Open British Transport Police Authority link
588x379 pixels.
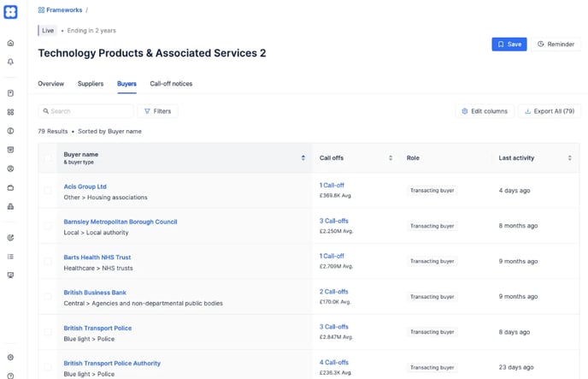pyautogui.click(x=112, y=364)
